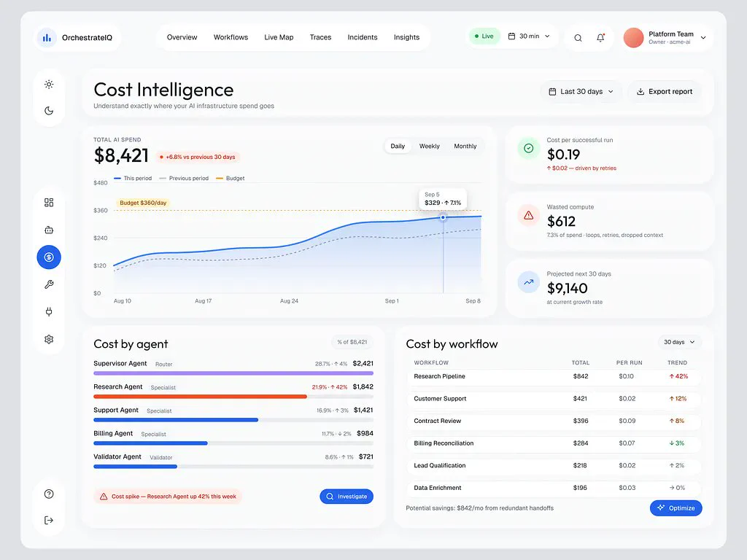Go to the Overview tab
The image size is (747, 560).
(x=182, y=37)
